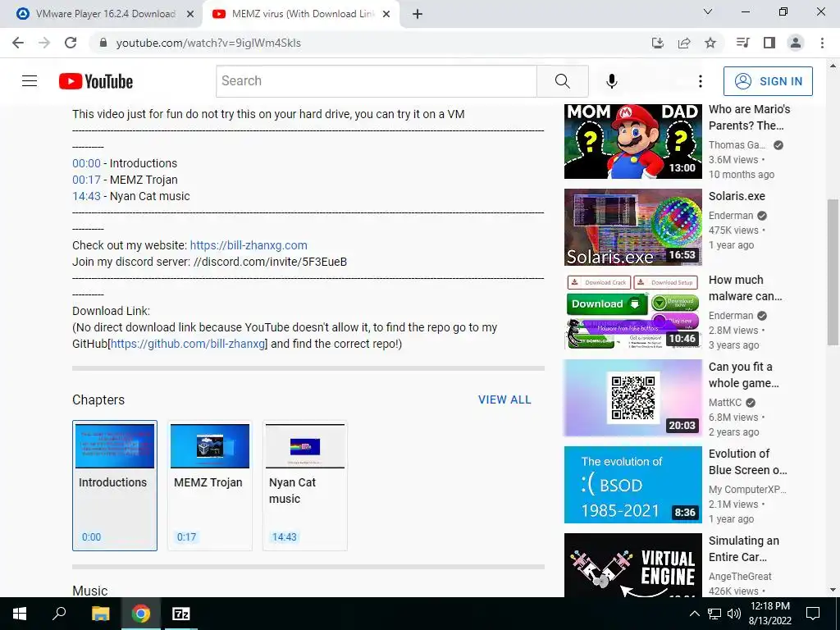
Task: Close the MEMZ virus tab
Action: (386, 14)
